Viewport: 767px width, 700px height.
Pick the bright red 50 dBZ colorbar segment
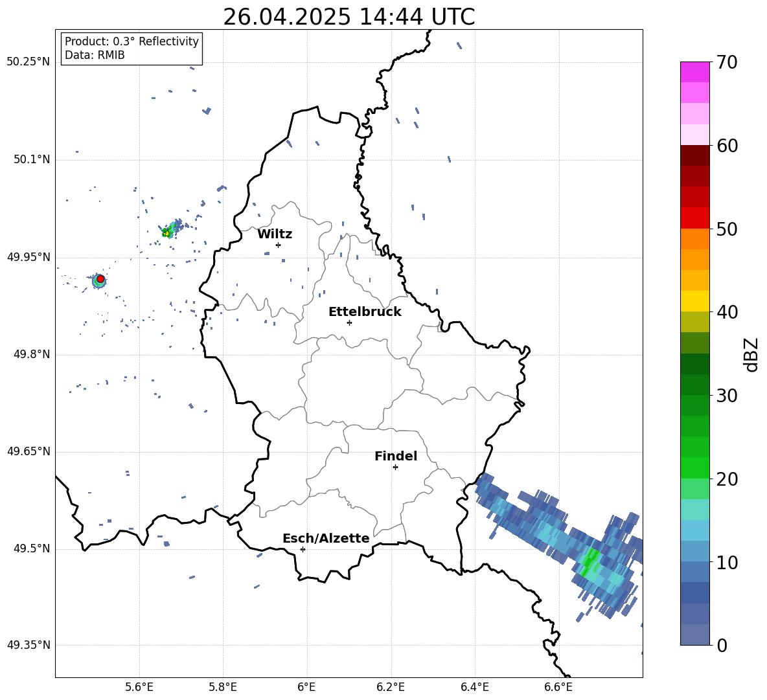[x=694, y=218]
